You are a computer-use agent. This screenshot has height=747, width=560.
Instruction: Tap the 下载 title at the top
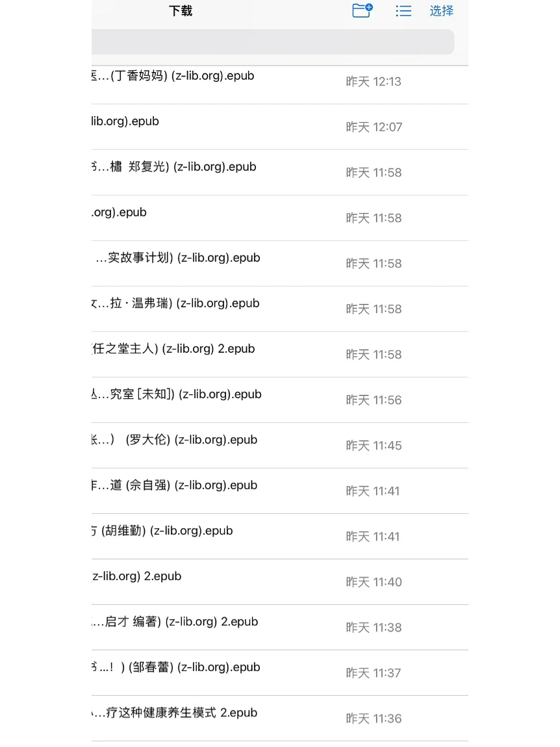click(x=181, y=11)
